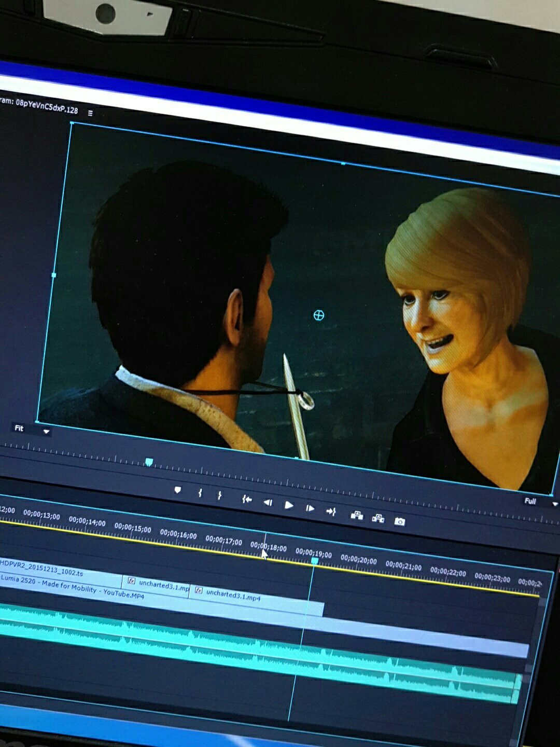Click 00;00;21;00 on the timeline ruler

point(403,566)
